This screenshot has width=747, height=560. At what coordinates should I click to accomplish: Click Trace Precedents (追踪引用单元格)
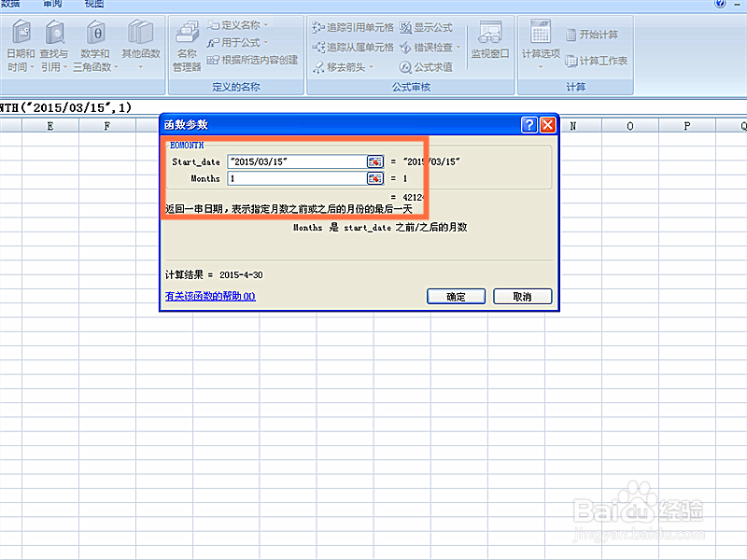(353, 28)
